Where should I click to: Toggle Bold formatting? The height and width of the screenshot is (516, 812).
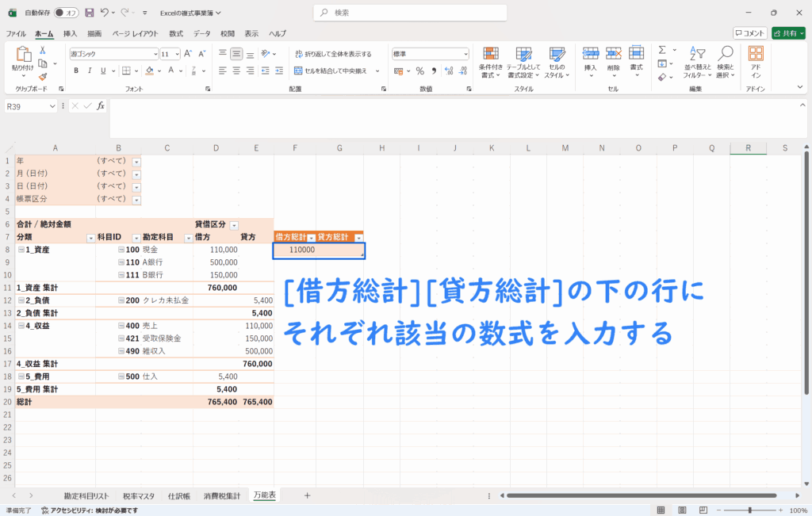(76, 71)
